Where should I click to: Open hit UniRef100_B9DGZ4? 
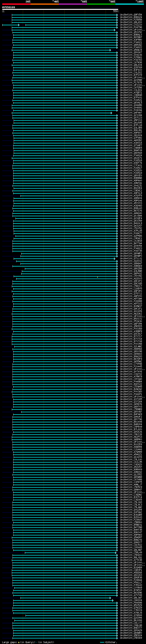(131, 17)
